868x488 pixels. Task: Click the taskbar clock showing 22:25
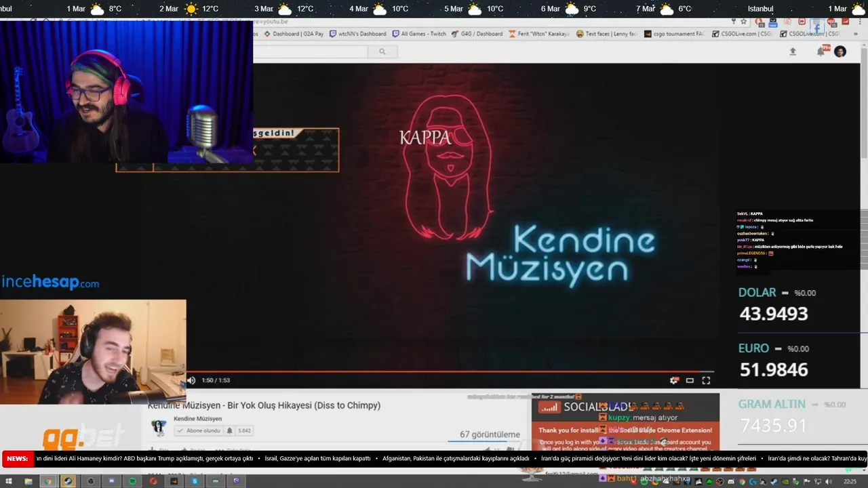850,481
